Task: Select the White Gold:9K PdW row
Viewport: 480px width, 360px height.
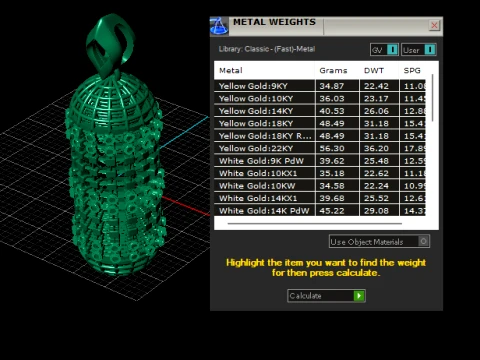Action: tap(320, 161)
